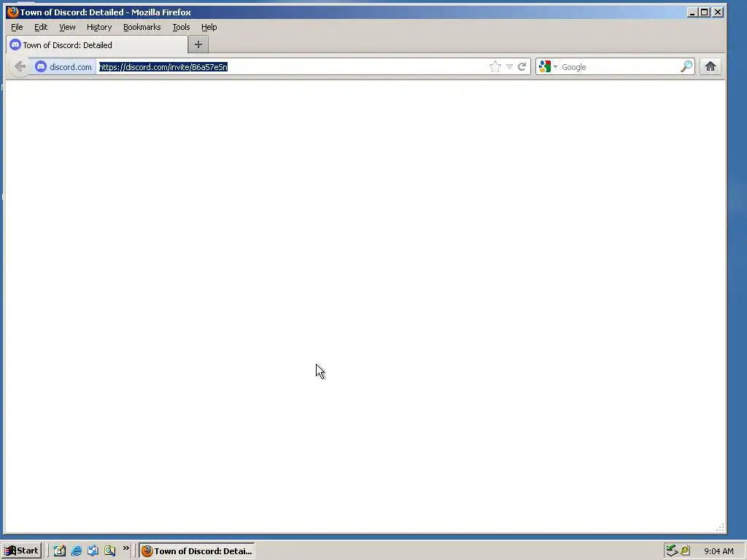
Task: Launch Internet Explorer from quick launch
Action: click(76, 551)
